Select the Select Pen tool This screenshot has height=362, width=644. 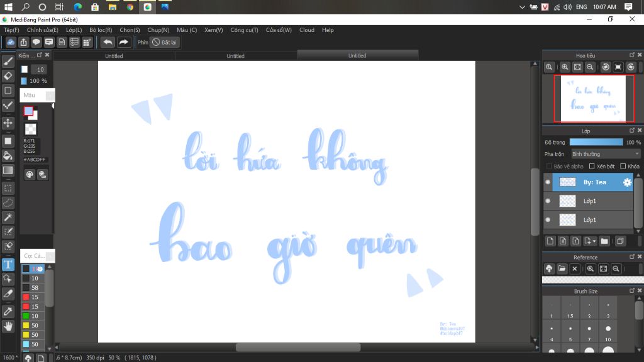coord(8,232)
